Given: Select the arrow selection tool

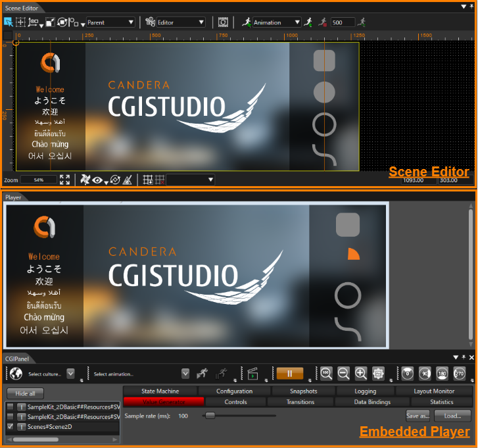Looking at the screenshot, I should point(9,22).
